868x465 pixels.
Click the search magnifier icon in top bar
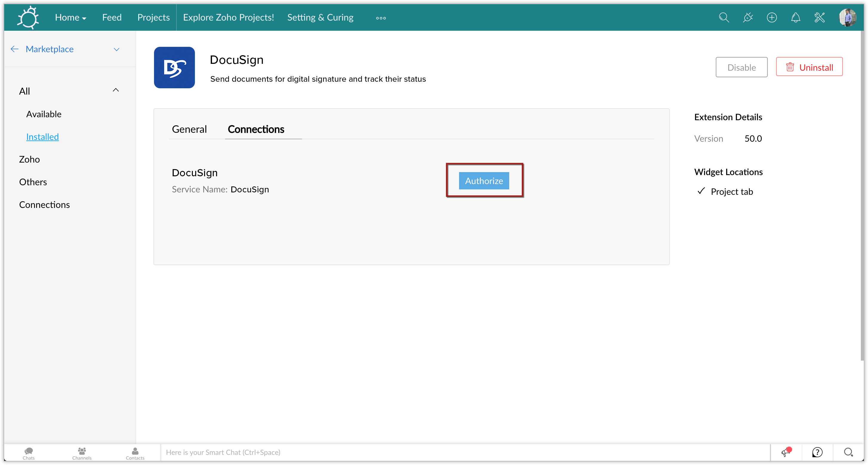(724, 18)
